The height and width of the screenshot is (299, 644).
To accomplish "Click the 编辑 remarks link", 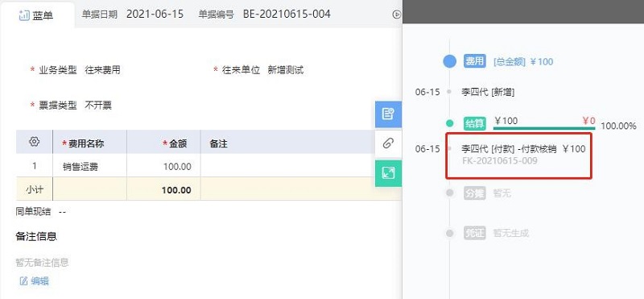I will [39, 281].
